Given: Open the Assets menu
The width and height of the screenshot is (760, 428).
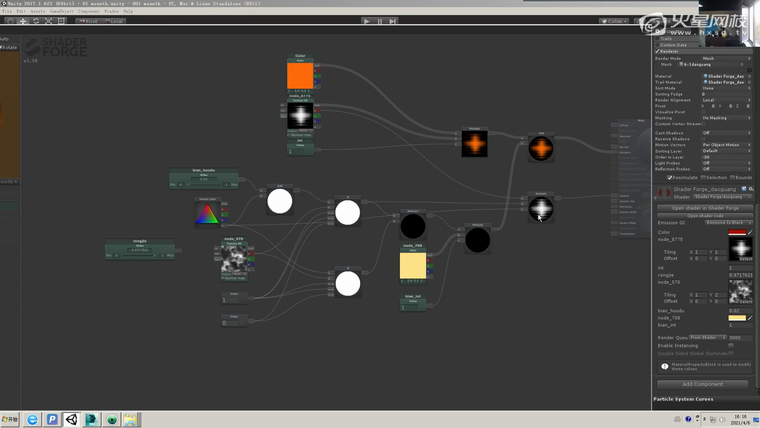Looking at the screenshot, I should [x=36, y=11].
